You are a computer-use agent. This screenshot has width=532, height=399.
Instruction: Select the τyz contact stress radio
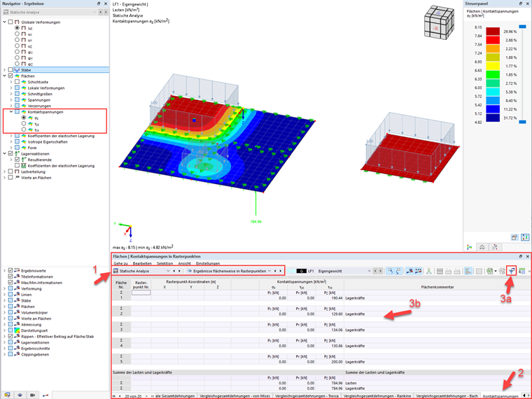click(24, 124)
